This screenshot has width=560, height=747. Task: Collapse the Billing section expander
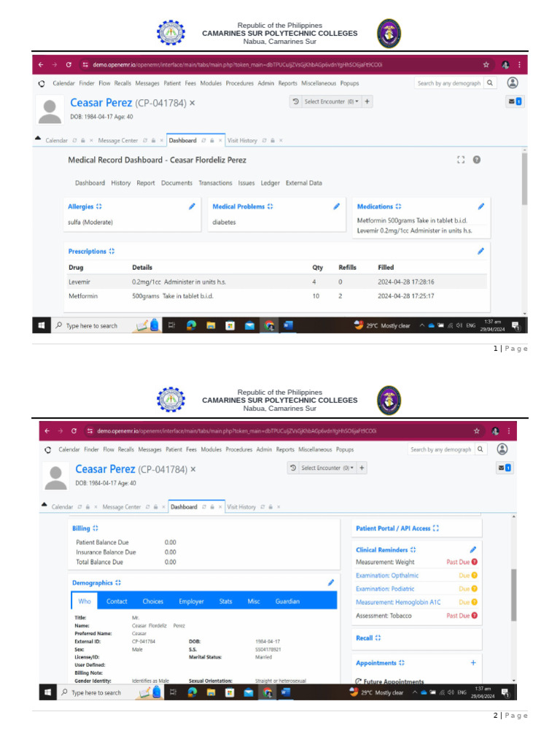pyautogui.click(x=96, y=528)
